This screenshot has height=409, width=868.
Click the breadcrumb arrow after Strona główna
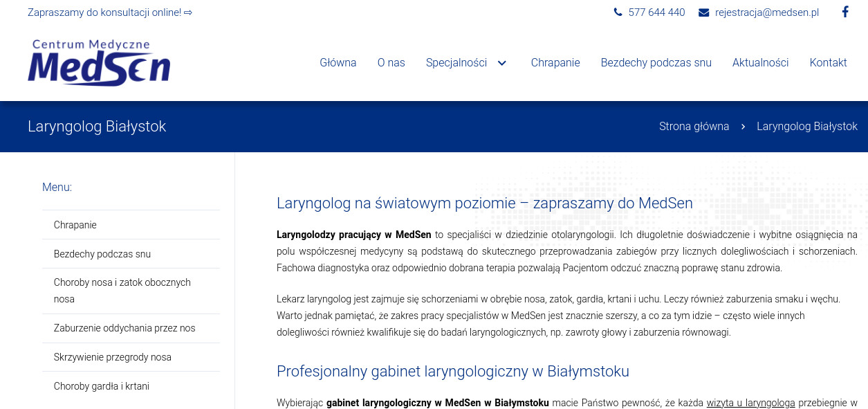pyautogui.click(x=743, y=127)
